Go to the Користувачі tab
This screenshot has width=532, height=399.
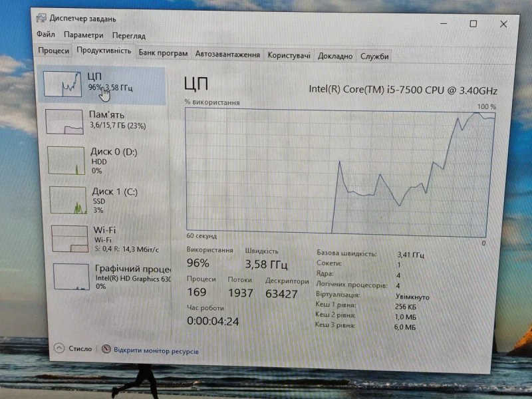coord(289,55)
